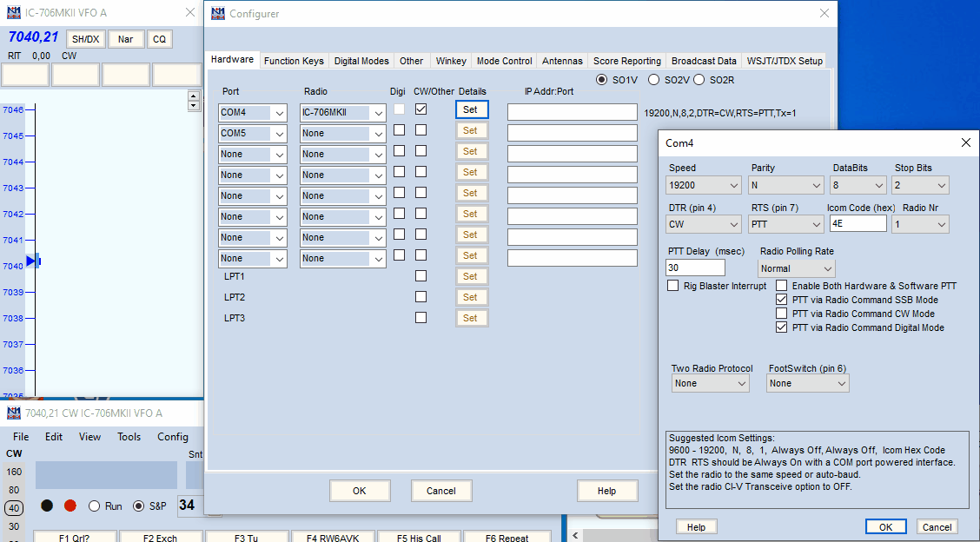Expand the Radio Polling Rate dropdown
The image size is (980, 542).
click(796, 268)
